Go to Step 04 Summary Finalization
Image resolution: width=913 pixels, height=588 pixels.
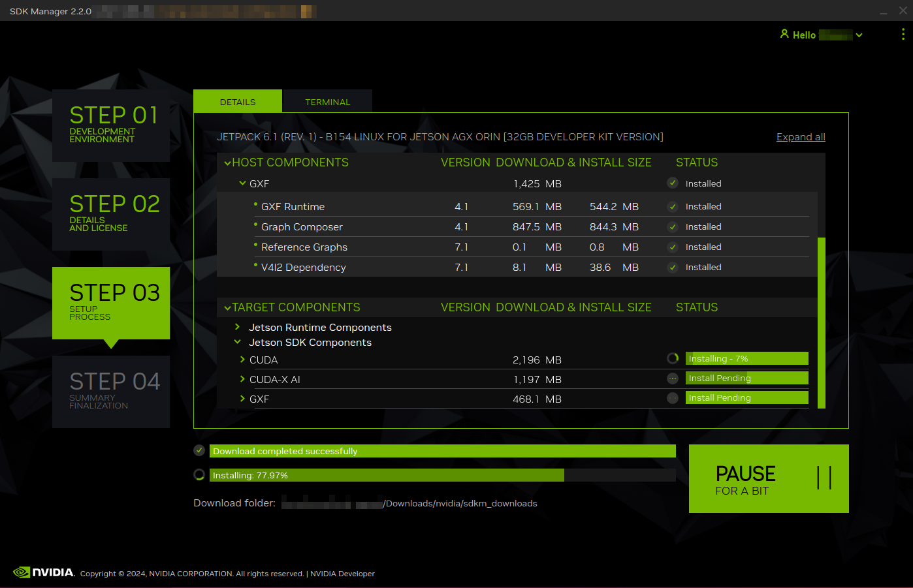pos(111,392)
